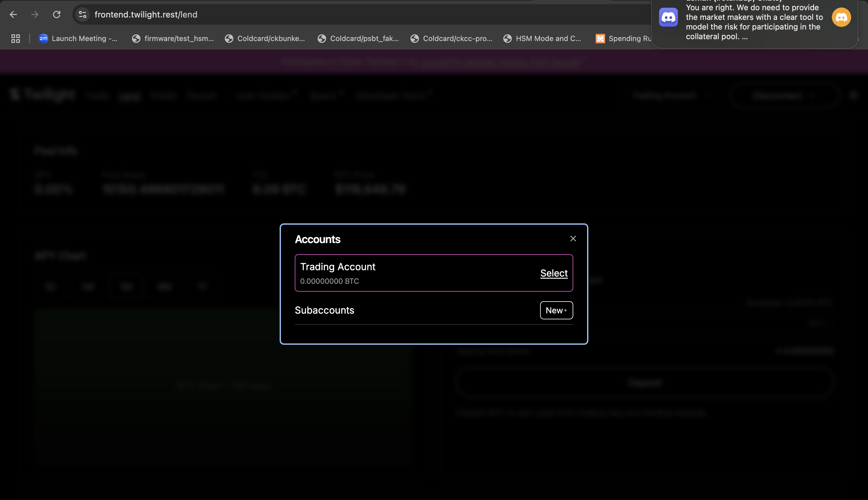868x500 pixels.
Task: Go back using the browser back arrow
Action: (13, 14)
